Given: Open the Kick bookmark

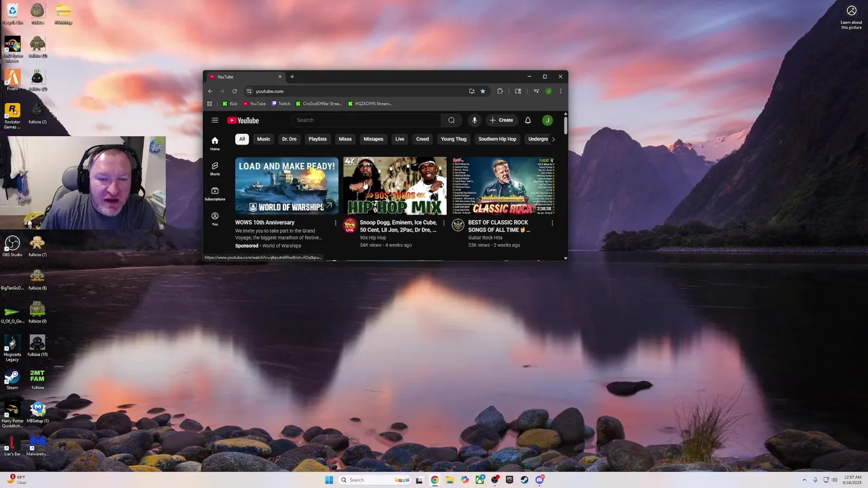Looking at the screenshot, I should coord(230,104).
